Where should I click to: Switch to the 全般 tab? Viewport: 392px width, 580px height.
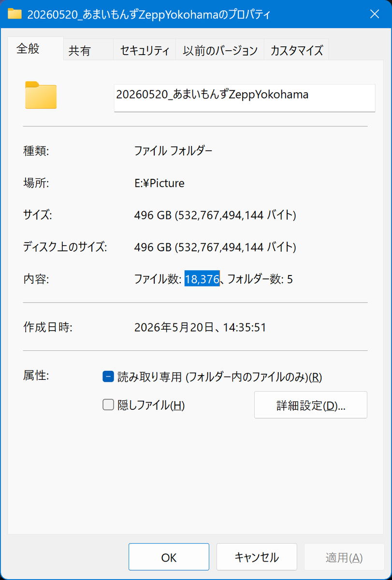(x=35, y=48)
